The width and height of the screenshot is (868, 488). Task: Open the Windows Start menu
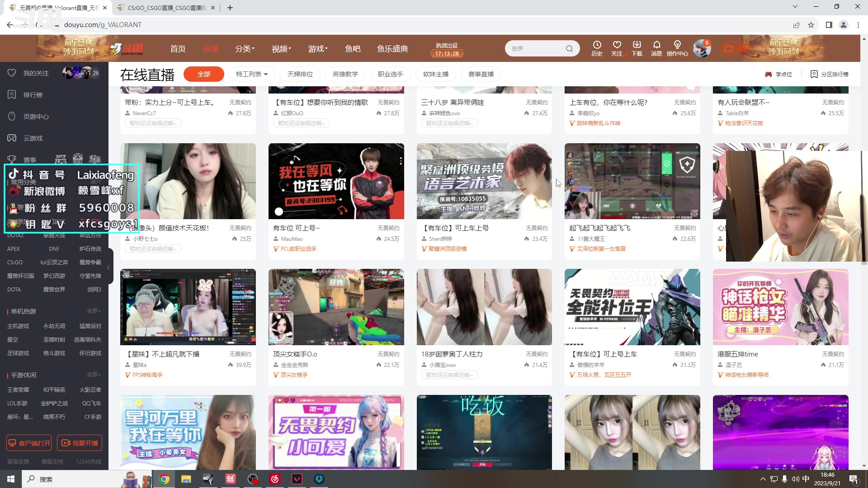point(11,479)
